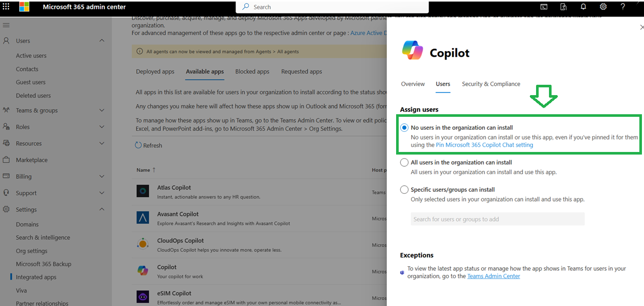Open the app launcher waffle icon
This screenshot has height=306, width=644.
coord(6,7)
